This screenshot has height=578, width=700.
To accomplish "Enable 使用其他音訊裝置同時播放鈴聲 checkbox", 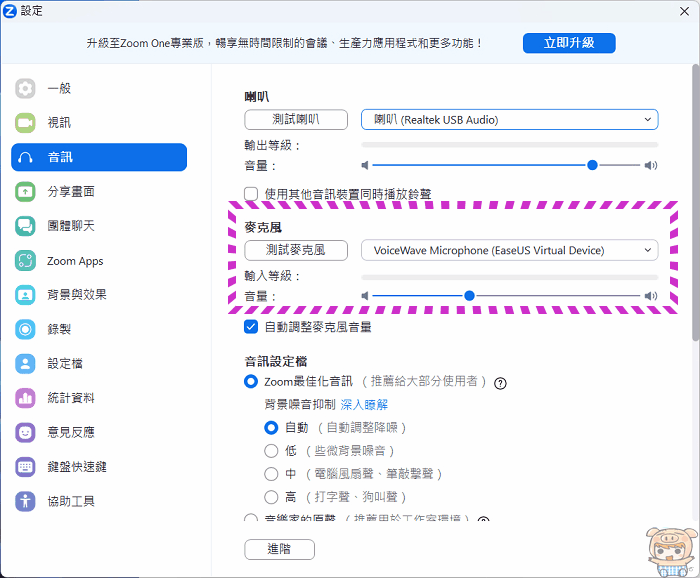I will click(x=251, y=194).
